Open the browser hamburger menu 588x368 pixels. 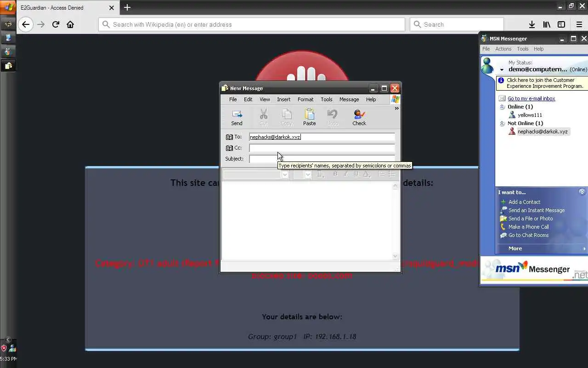(579, 24)
